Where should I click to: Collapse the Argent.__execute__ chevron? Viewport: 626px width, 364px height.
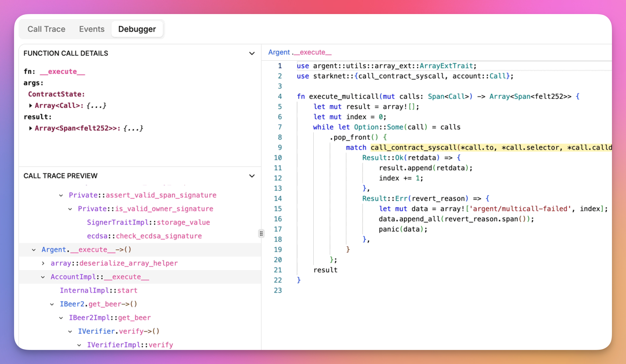[x=34, y=250]
